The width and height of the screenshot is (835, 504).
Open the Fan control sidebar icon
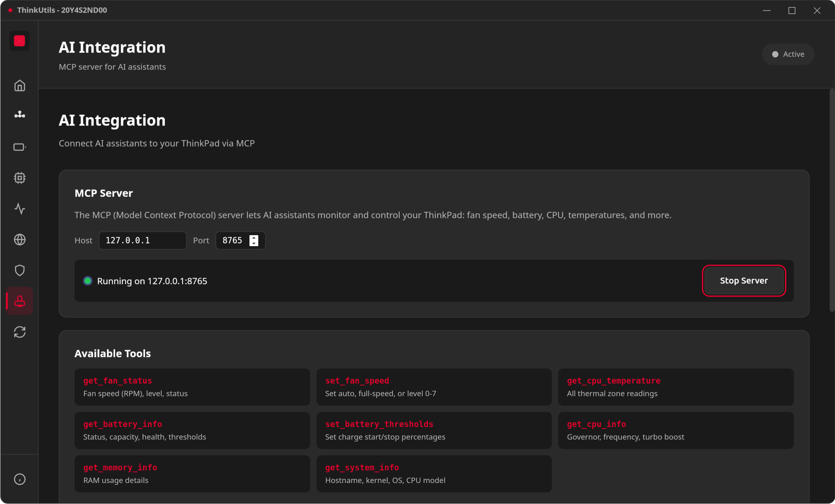pos(20,115)
